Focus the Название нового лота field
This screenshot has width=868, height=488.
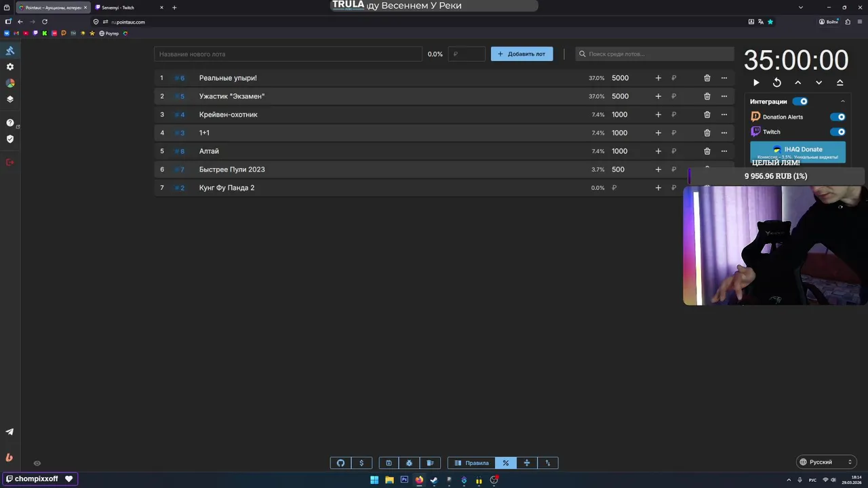(288, 54)
